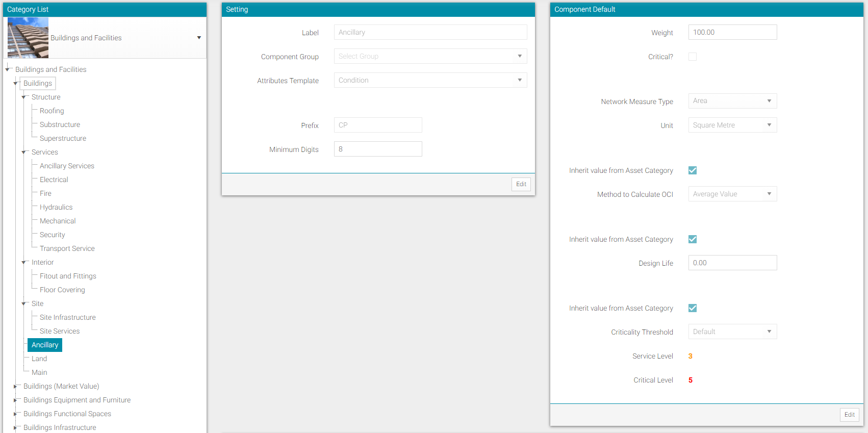This screenshot has width=868, height=433.
Task: Select the Site Infrastructure tree item
Action: click(68, 317)
